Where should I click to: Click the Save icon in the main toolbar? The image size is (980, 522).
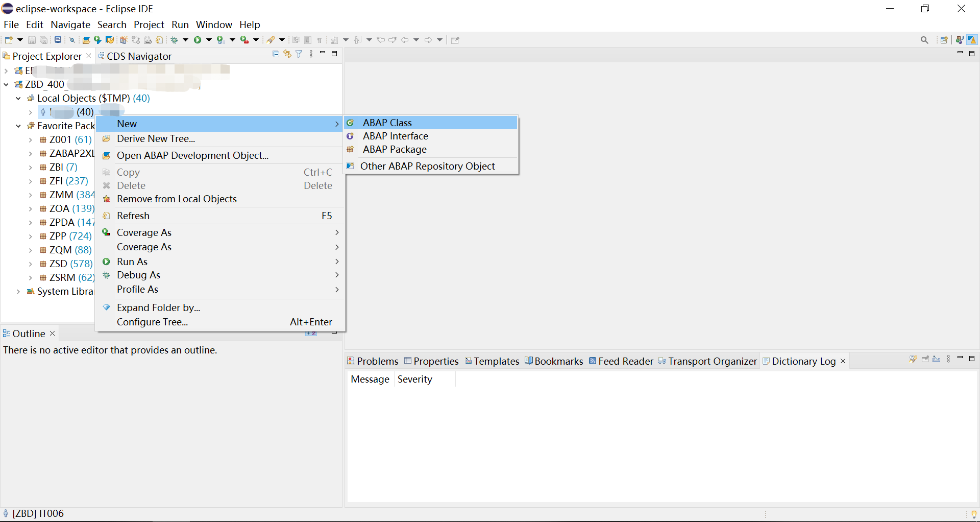coord(32,39)
